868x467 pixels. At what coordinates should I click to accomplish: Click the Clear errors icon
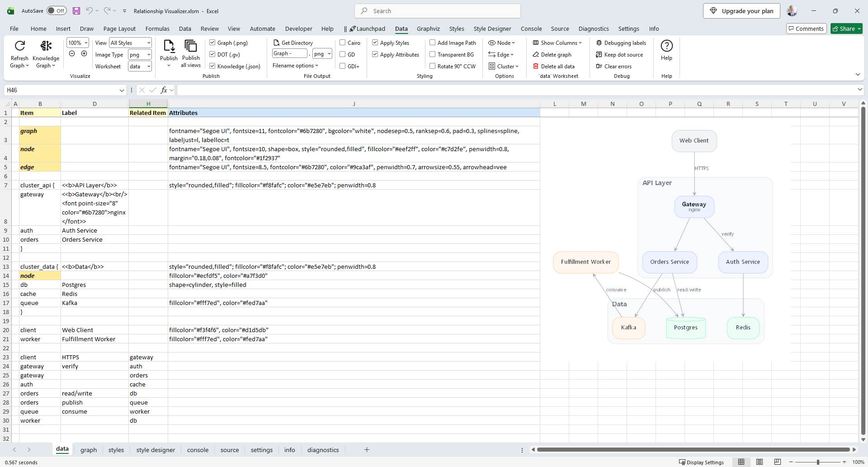(599, 66)
